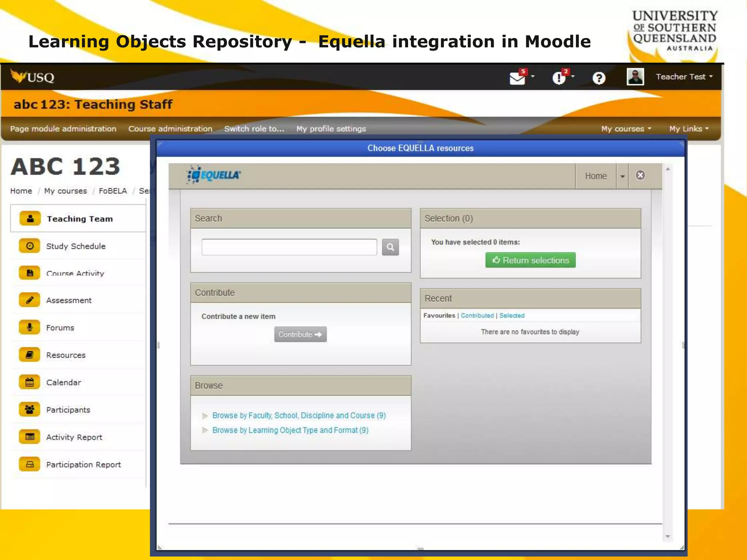
Task: Click the green Return selections button
Action: click(x=530, y=260)
